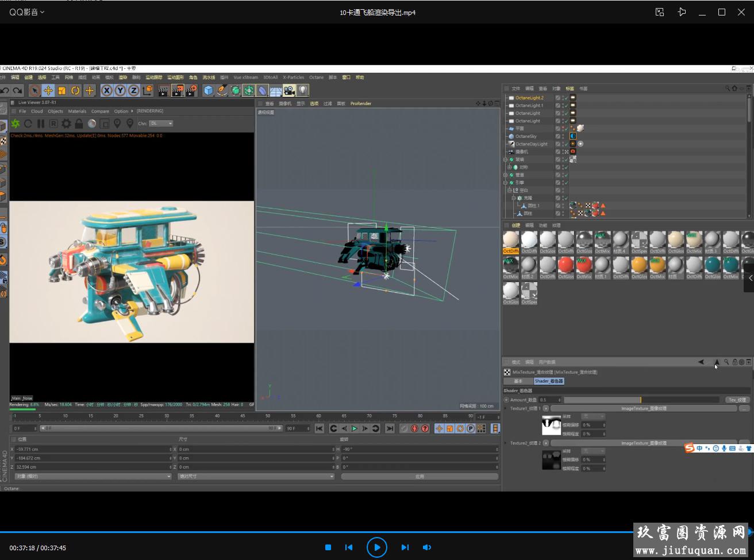Click the Live Viewer render region icon
Screen dimensions: 754x560
pos(105,123)
